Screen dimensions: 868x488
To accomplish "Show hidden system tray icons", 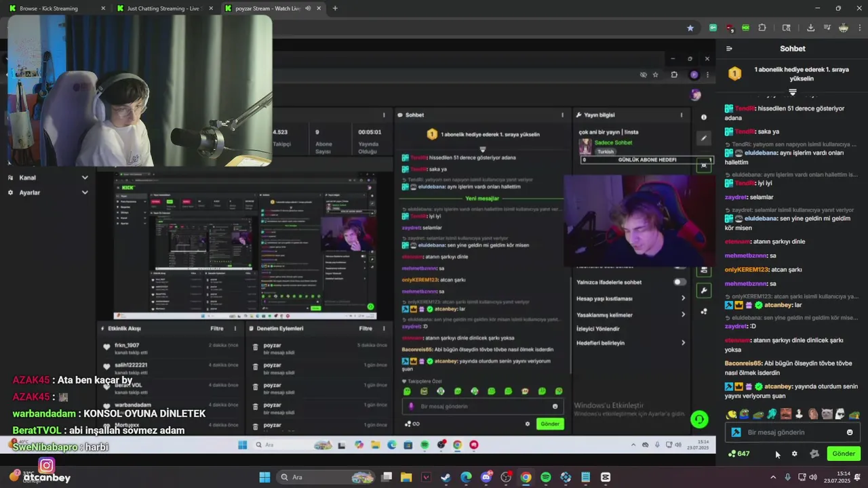I will pos(773,477).
